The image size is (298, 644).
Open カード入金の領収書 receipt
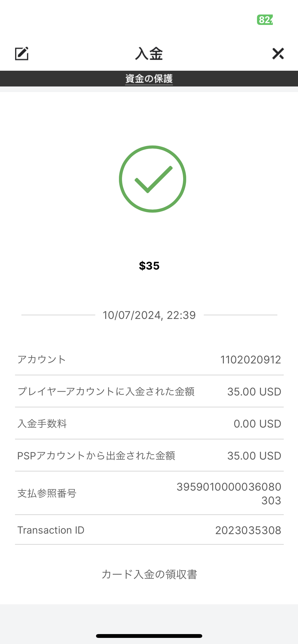click(149, 574)
